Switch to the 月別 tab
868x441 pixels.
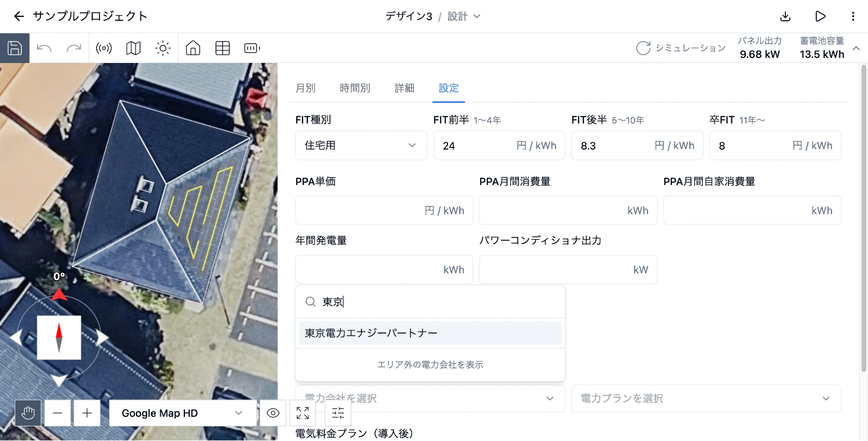[305, 88]
